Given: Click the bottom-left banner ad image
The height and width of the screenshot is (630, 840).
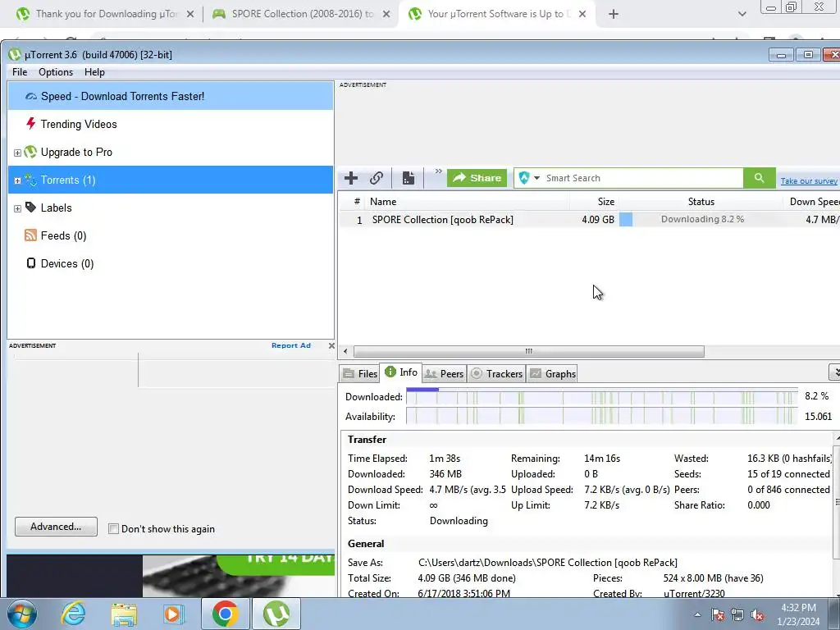Looking at the screenshot, I should (x=171, y=576).
